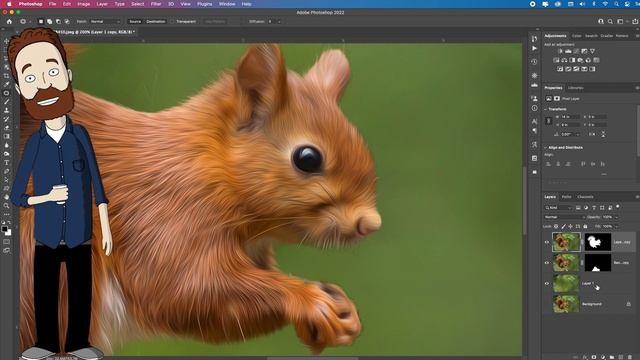
Task: Select the Crop tool
Action: (x=7, y=76)
